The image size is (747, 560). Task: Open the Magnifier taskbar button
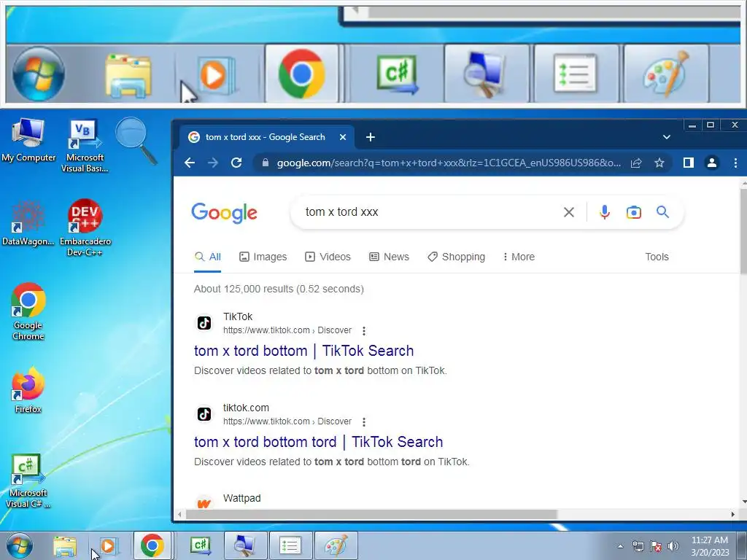coord(245,545)
